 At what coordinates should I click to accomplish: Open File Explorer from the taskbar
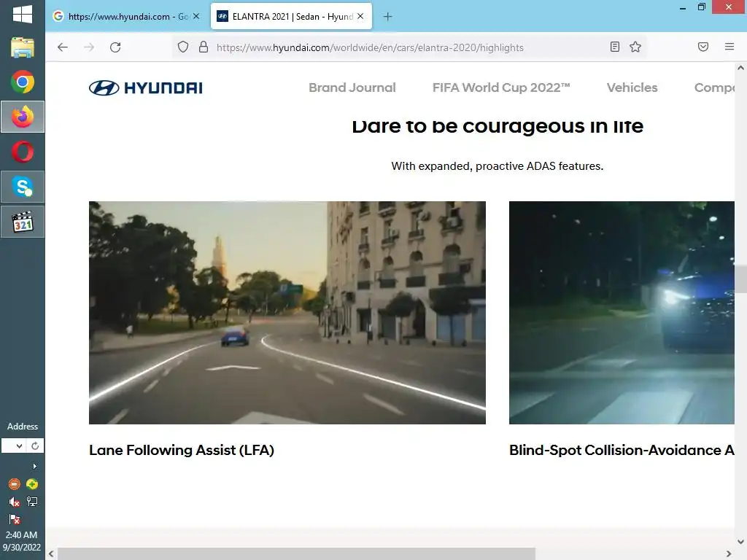tap(23, 47)
